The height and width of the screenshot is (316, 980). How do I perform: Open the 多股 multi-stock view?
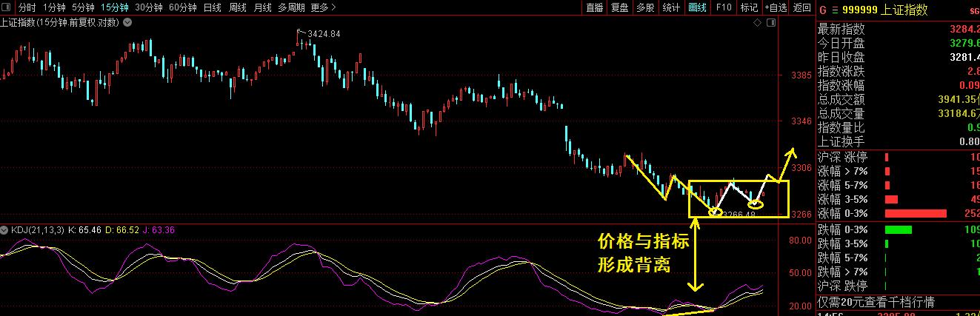pyautogui.click(x=645, y=7)
